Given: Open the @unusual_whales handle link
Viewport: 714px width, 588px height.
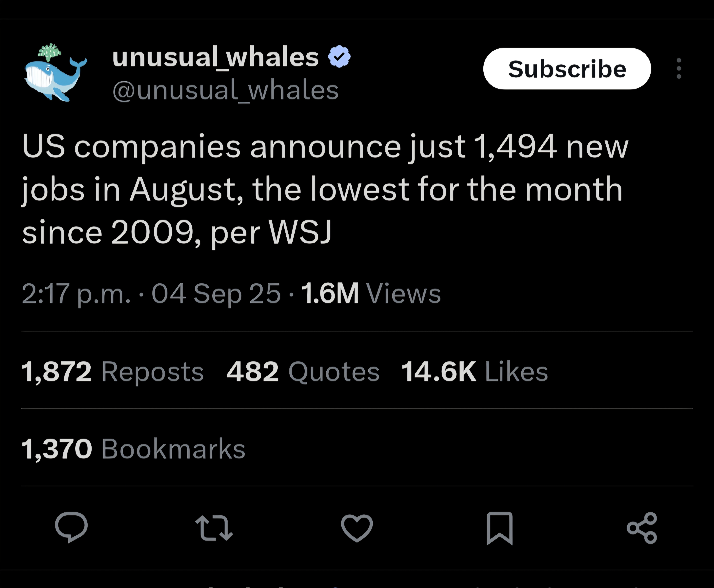Looking at the screenshot, I should [x=225, y=90].
